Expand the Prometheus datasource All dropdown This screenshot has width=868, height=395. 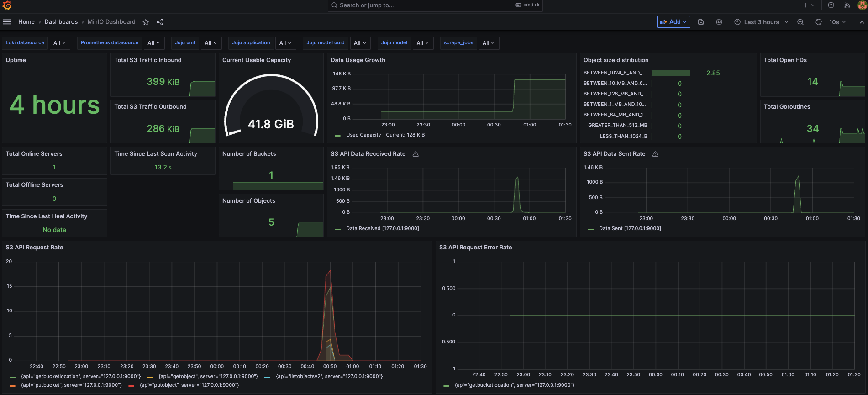[154, 43]
